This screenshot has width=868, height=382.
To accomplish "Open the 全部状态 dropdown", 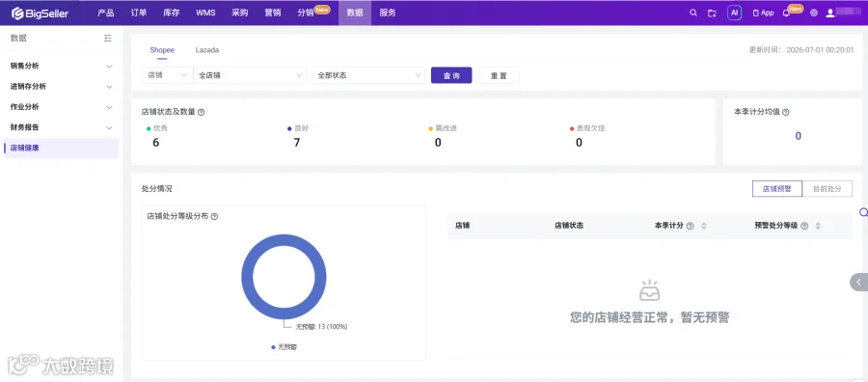I will point(368,75).
